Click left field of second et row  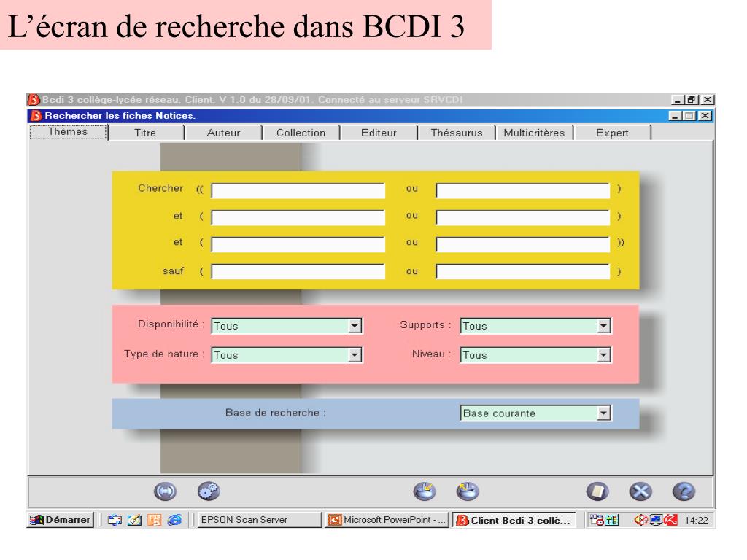298,244
